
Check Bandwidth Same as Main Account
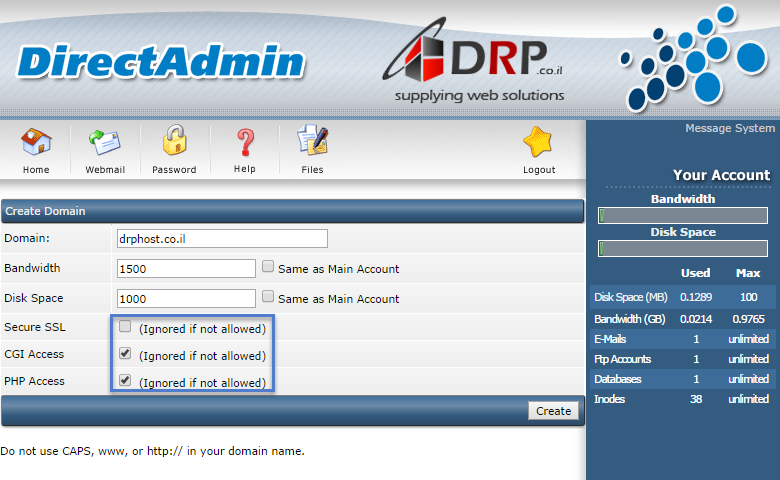tap(268, 268)
